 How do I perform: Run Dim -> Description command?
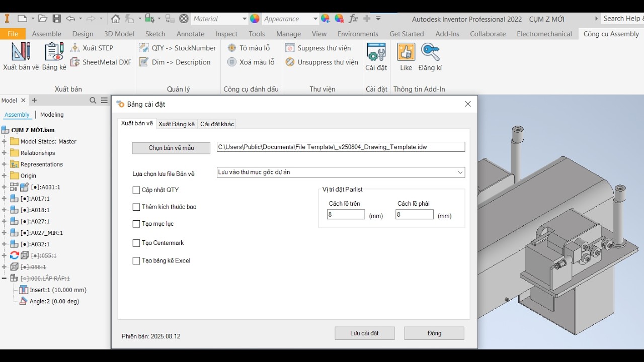coord(175,62)
